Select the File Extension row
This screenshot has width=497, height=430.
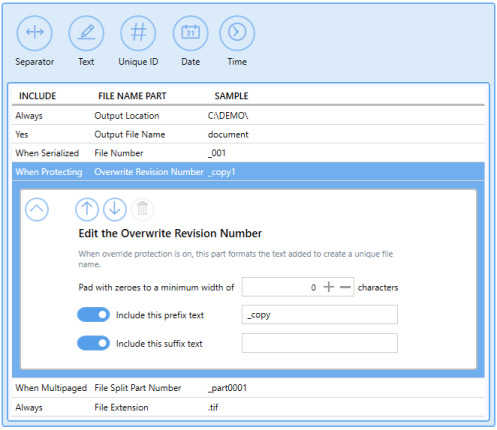point(248,407)
